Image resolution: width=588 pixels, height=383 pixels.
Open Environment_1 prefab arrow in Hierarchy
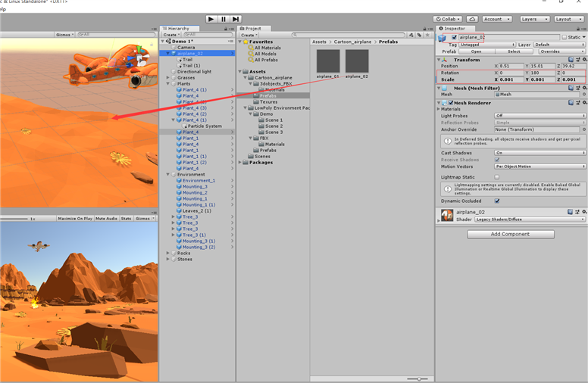[233, 181]
